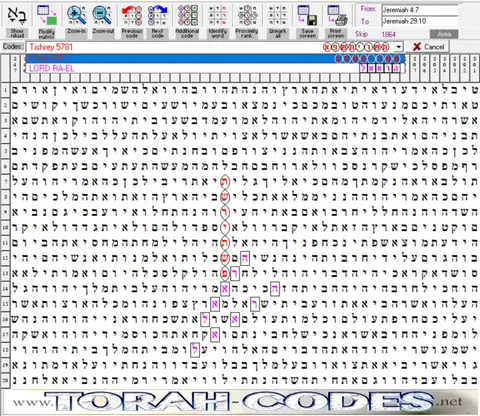Image resolution: width=480 pixels, height=416 pixels.
Task: Click the Print screen icon
Action: (x=336, y=15)
